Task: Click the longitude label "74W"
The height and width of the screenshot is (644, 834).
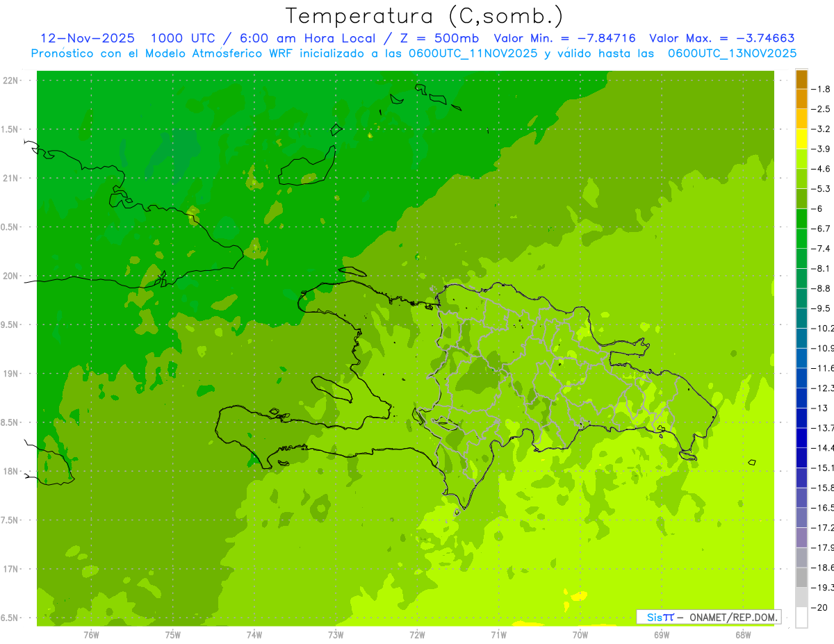Action: [x=254, y=635]
